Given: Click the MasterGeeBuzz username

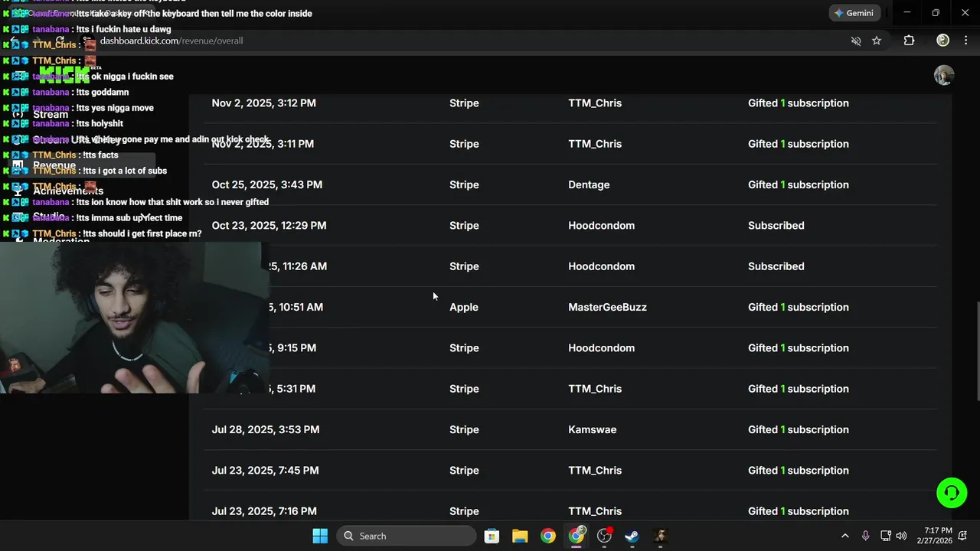Looking at the screenshot, I should pyautogui.click(x=607, y=307).
